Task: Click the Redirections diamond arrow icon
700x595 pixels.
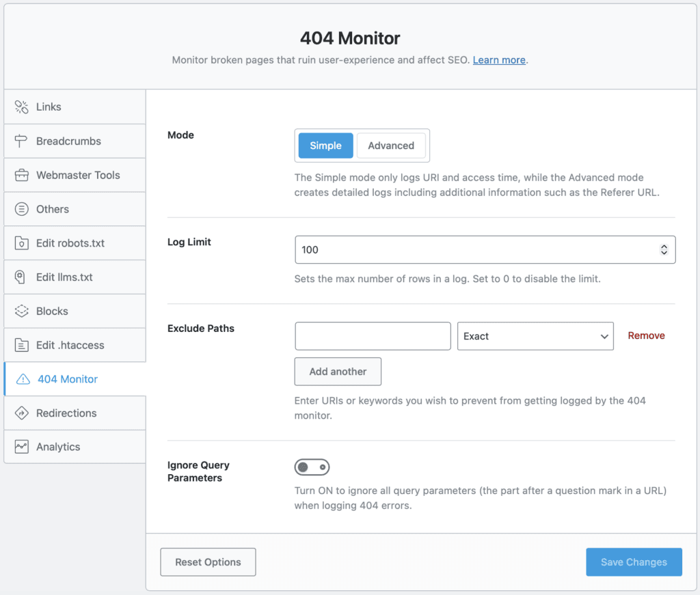Action: click(21, 413)
